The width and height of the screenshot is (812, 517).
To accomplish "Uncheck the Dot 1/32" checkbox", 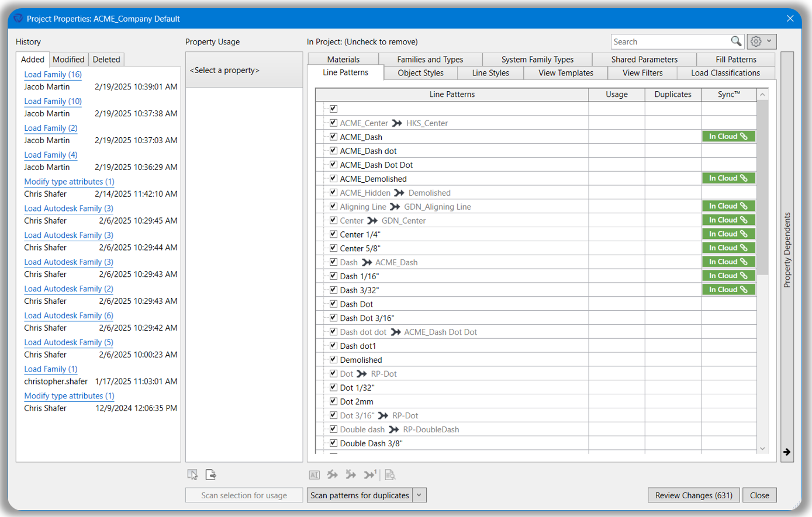I will tap(333, 387).
